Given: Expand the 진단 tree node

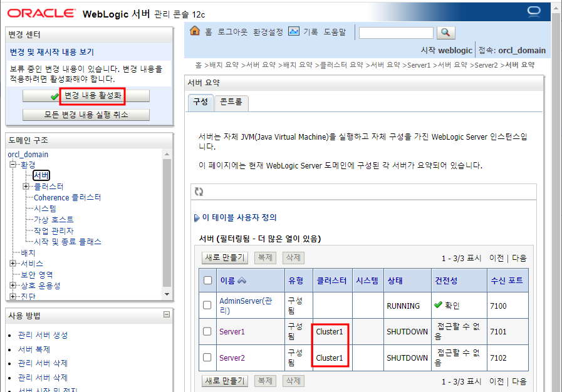Looking at the screenshot, I should [x=13, y=296].
